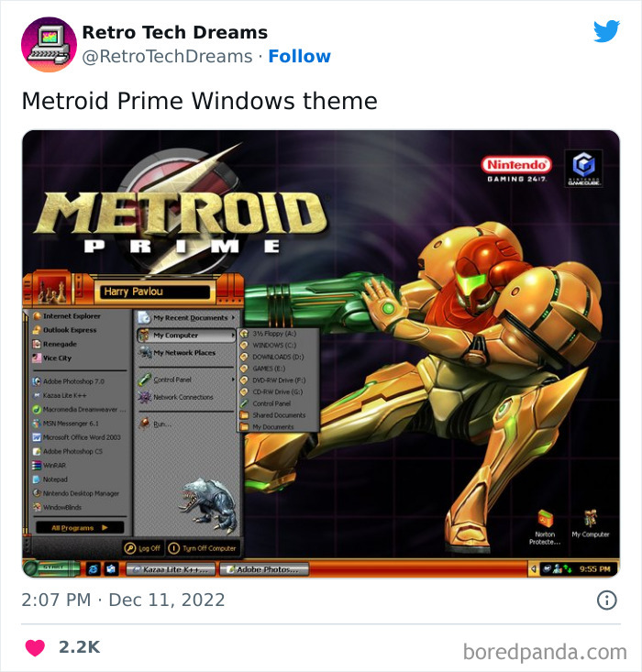
Task: Select the My Computer desktop icon
Action: click(591, 523)
